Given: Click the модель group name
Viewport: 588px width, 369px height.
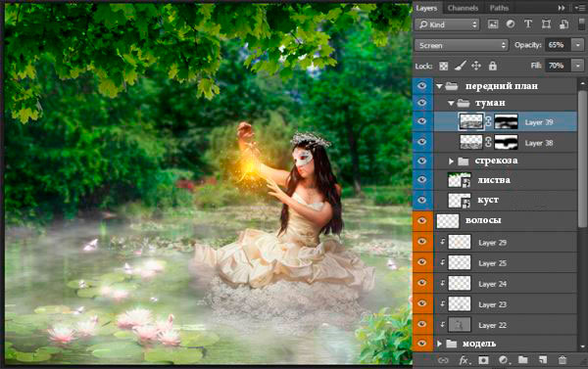Looking at the screenshot, I should (x=479, y=344).
